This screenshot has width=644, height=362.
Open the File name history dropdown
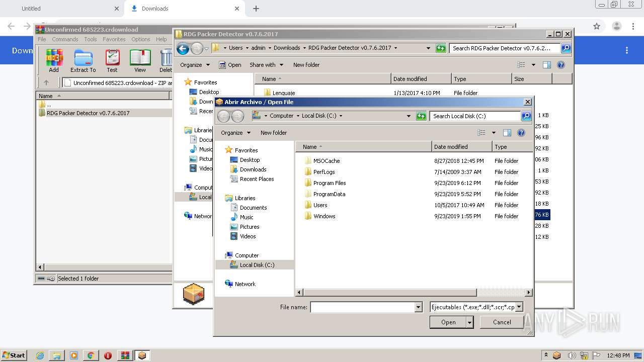(419, 307)
